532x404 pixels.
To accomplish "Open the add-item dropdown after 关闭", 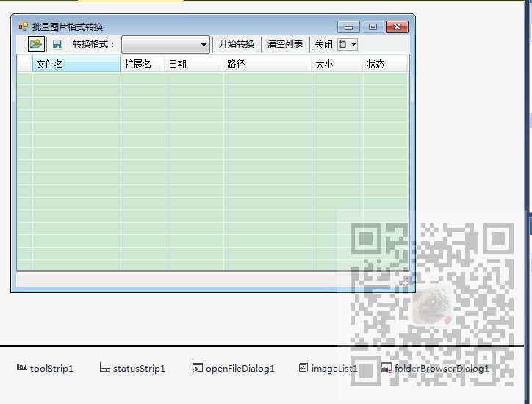I will [x=348, y=44].
